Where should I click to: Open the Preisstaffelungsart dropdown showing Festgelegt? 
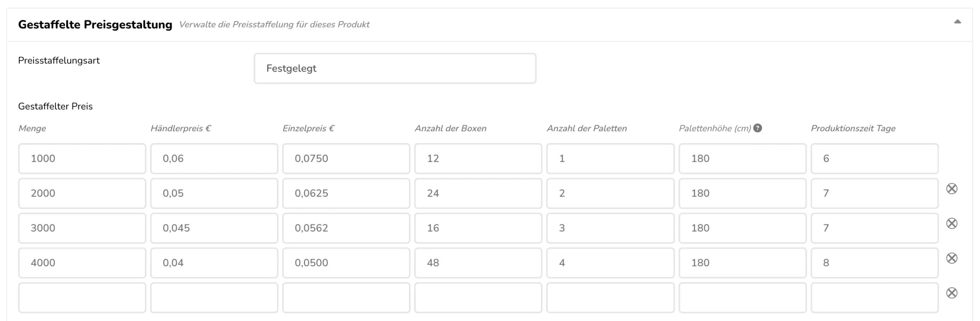pos(395,68)
